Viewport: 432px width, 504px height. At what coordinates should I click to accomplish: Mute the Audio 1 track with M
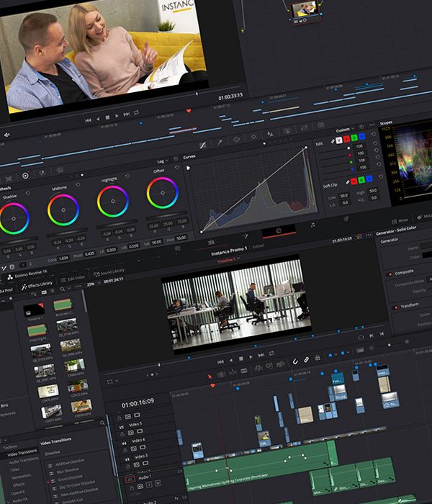pos(158,483)
